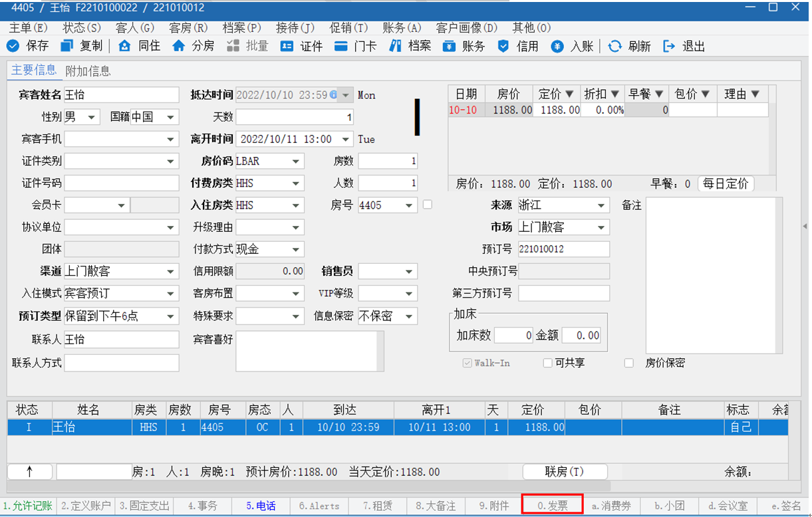
Task: Open 账务 accounts toolbar icon
Action: pyautogui.click(x=450, y=46)
